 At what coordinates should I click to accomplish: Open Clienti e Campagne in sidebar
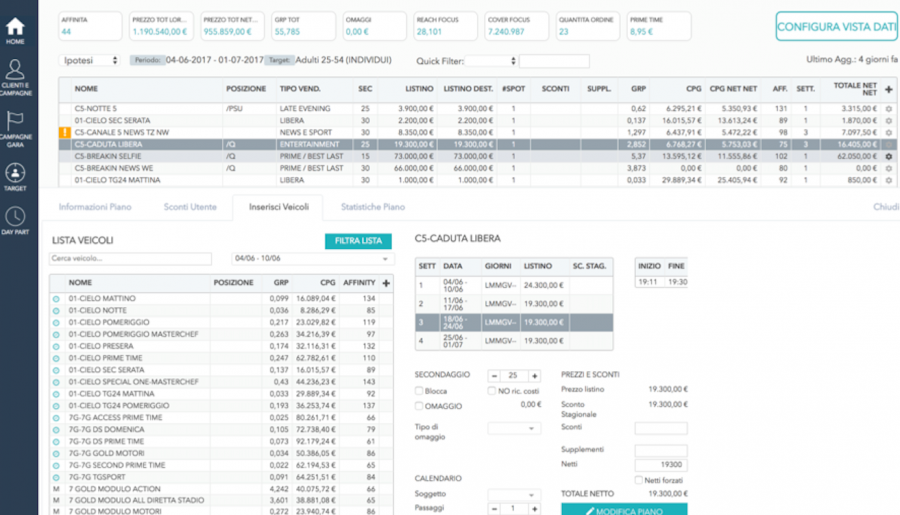(15, 75)
